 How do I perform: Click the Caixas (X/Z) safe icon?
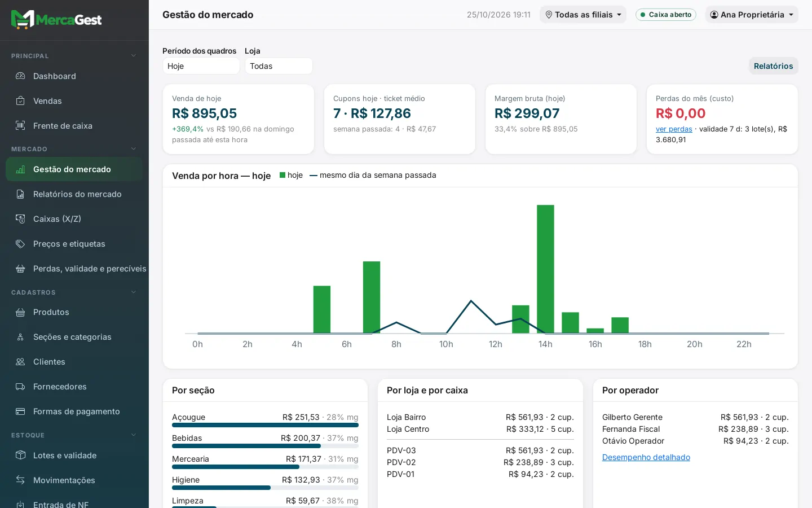pos(20,219)
